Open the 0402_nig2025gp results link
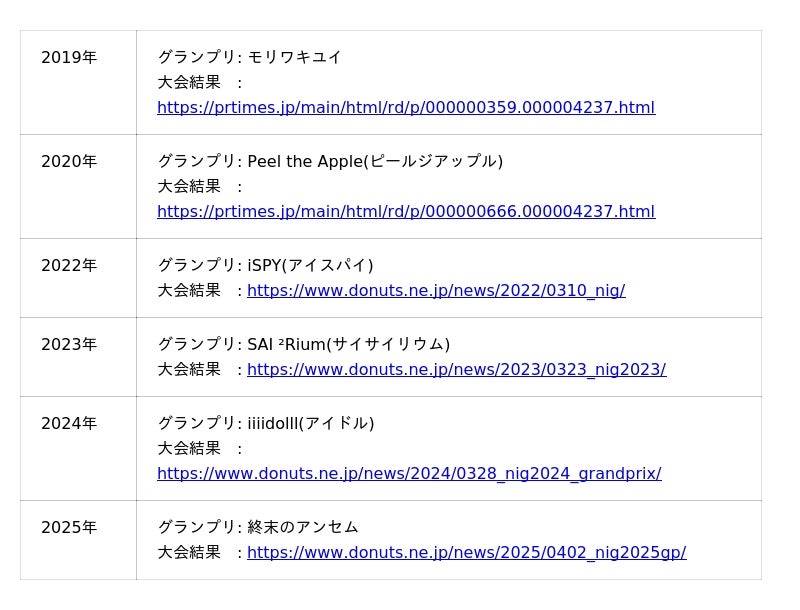 coord(466,553)
